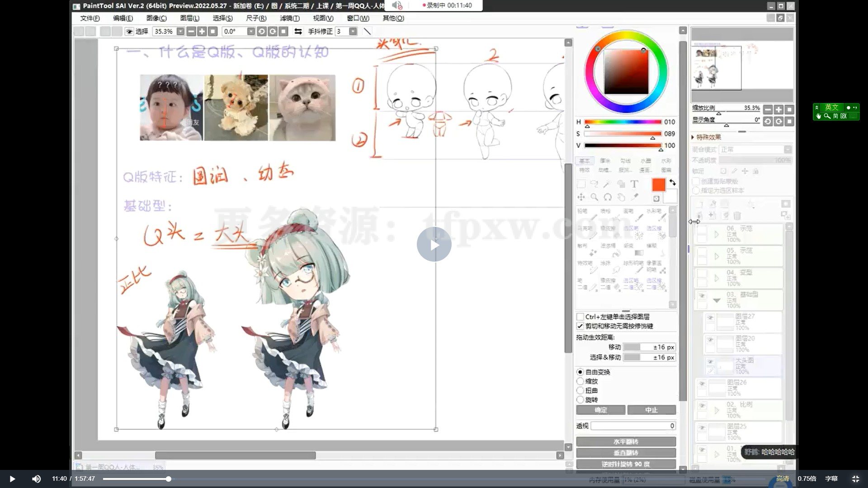Choose the Zoom magnifier tool

594,197
